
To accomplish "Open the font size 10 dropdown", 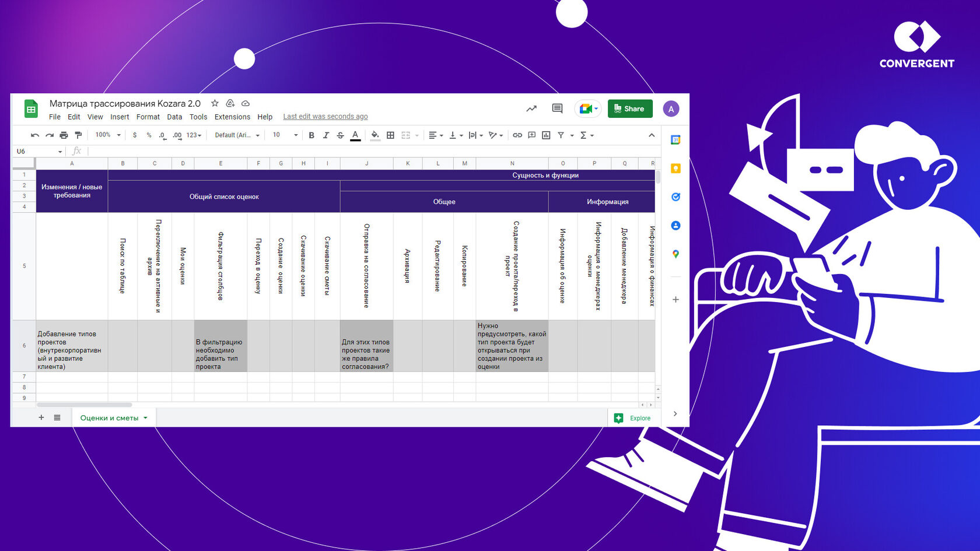I will pyautogui.click(x=285, y=135).
